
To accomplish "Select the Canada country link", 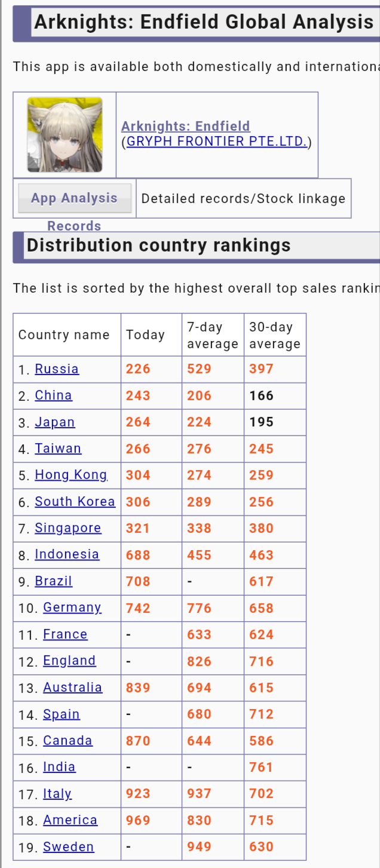I will tap(68, 740).
